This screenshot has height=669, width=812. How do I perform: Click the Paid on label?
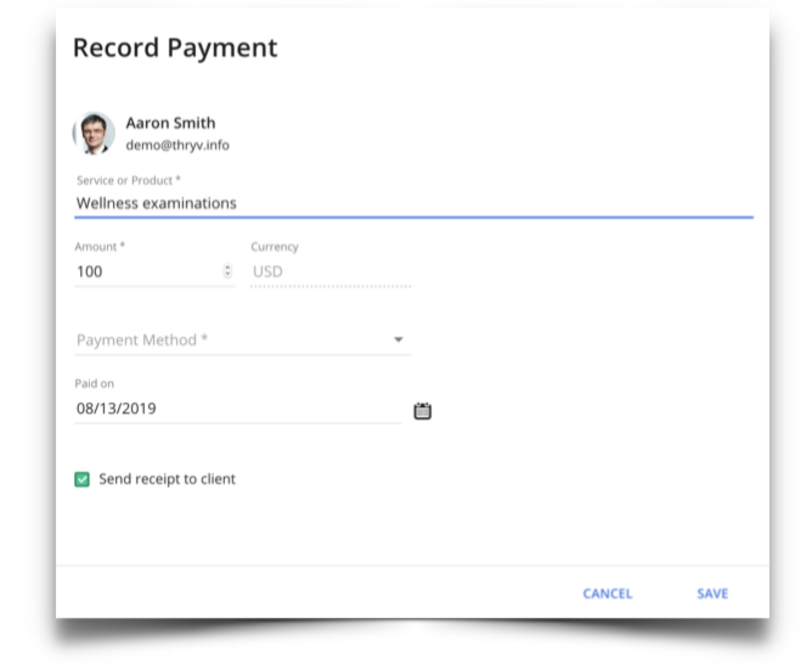click(x=94, y=384)
